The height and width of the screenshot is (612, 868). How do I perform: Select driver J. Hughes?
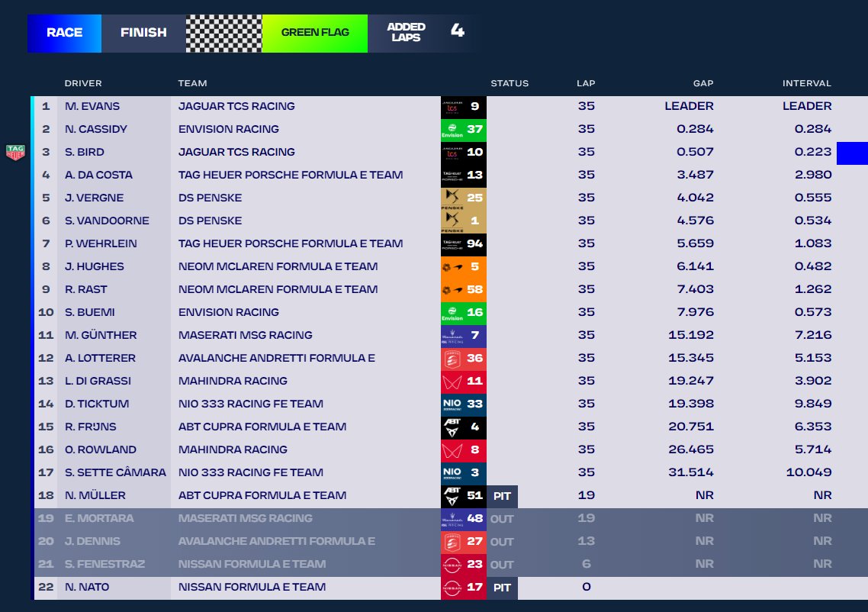point(94,266)
